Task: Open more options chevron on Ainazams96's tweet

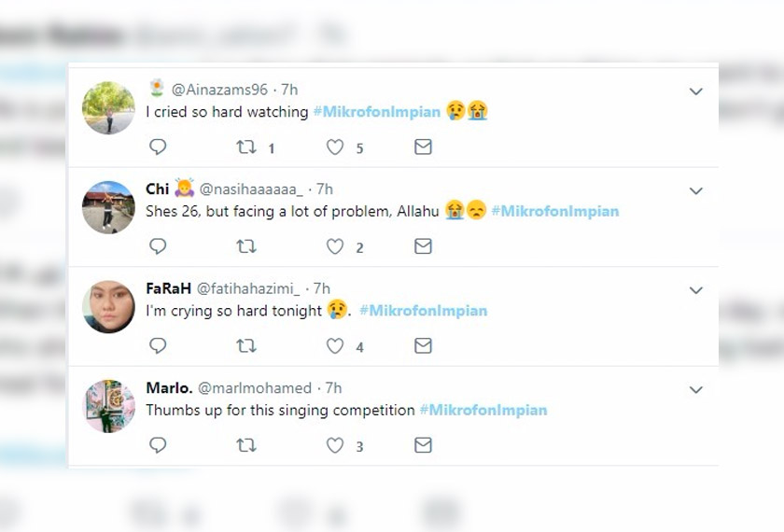Action: pos(695,91)
